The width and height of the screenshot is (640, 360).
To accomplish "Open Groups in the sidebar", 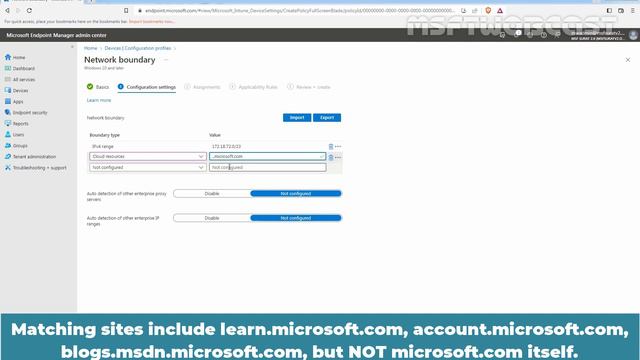I will (x=20, y=146).
